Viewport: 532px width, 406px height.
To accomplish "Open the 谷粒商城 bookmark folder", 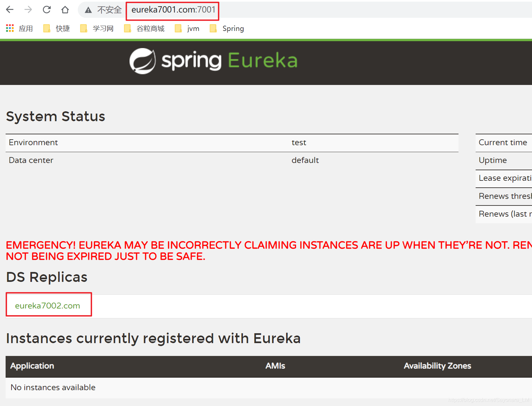I will tap(144, 29).
